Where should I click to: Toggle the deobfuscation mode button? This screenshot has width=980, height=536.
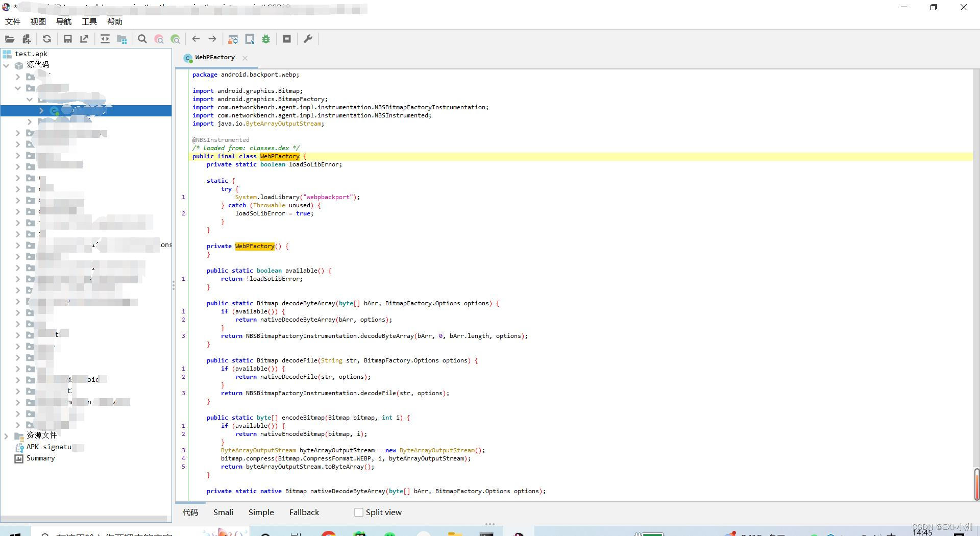click(233, 39)
